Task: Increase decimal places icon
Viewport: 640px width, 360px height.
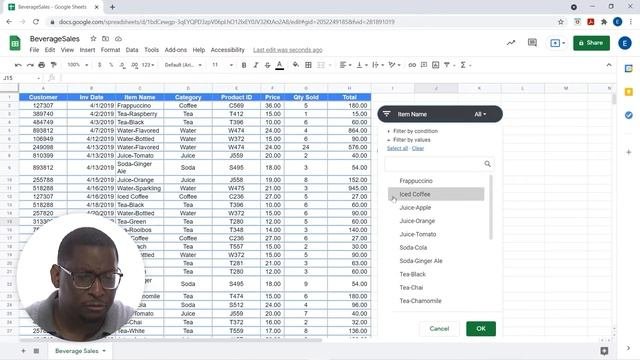Action: (x=134, y=65)
